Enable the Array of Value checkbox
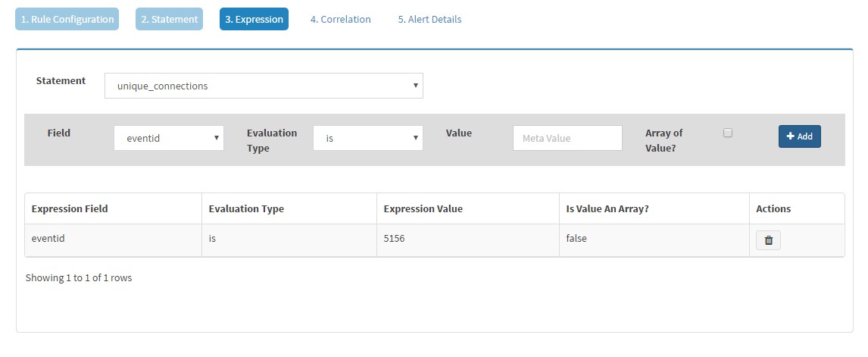Image resolution: width=868 pixels, height=357 pixels. pyautogui.click(x=728, y=133)
